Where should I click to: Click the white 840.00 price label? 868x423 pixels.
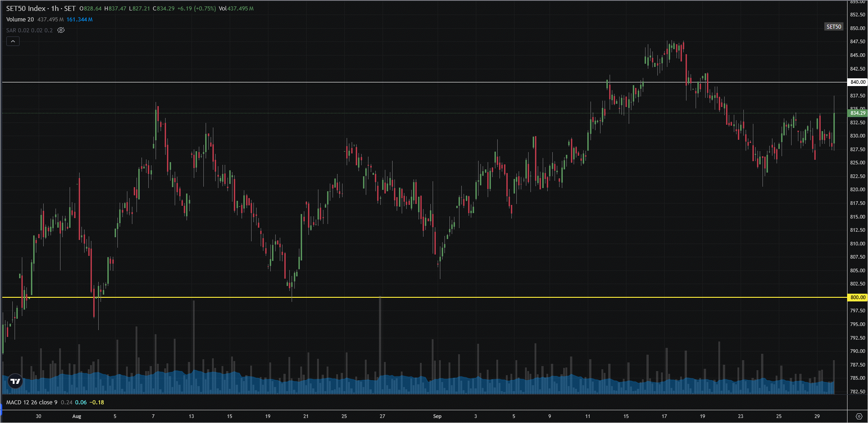click(858, 82)
